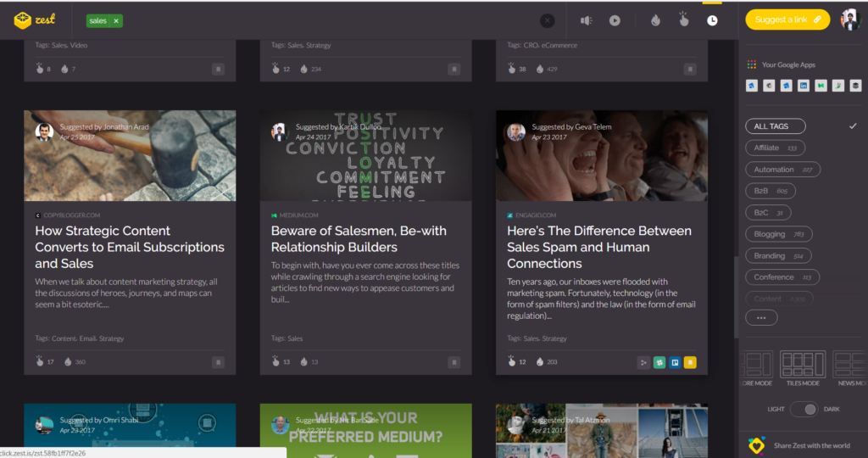The height and width of the screenshot is (458, 868).
Task: Open the LinkedIn shortcut in apps row
Action: coord(804,86)
